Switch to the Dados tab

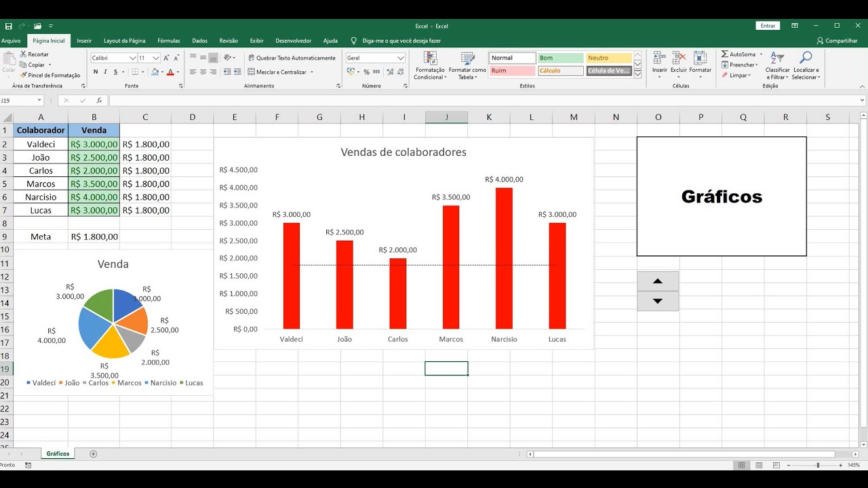199,41
